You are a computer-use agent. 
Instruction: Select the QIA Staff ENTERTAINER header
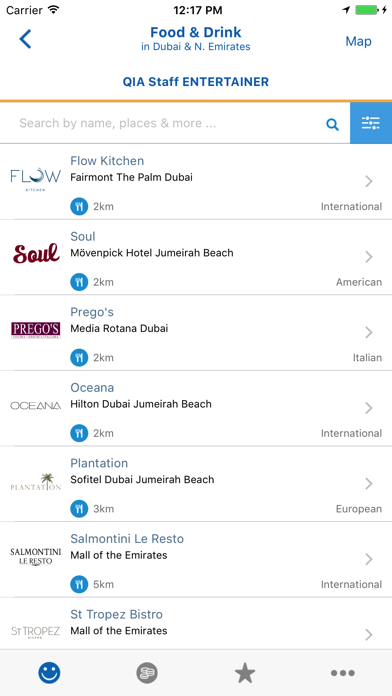[x=196, y=82]
